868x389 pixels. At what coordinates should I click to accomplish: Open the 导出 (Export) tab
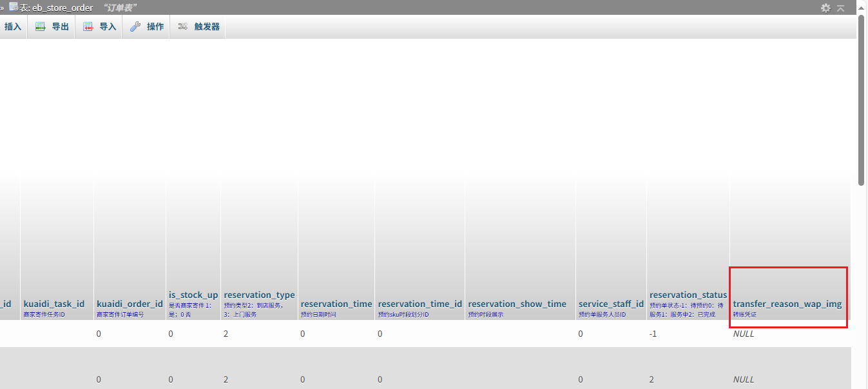tap(52, 26)
